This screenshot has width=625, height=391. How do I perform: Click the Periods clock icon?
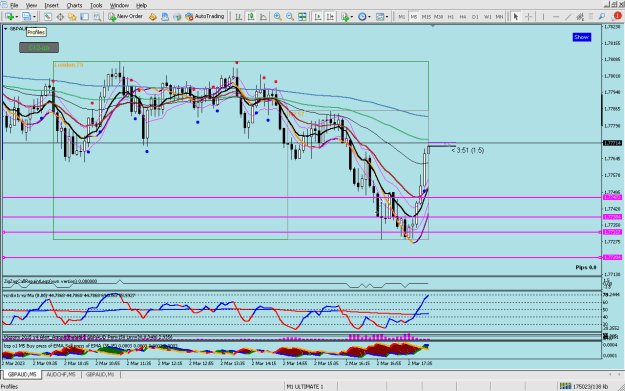pyautogui.click(x=362, y=17)
